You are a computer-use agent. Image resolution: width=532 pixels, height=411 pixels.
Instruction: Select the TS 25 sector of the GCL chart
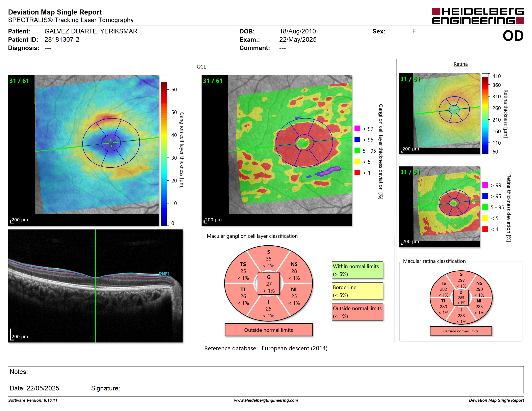243,271
